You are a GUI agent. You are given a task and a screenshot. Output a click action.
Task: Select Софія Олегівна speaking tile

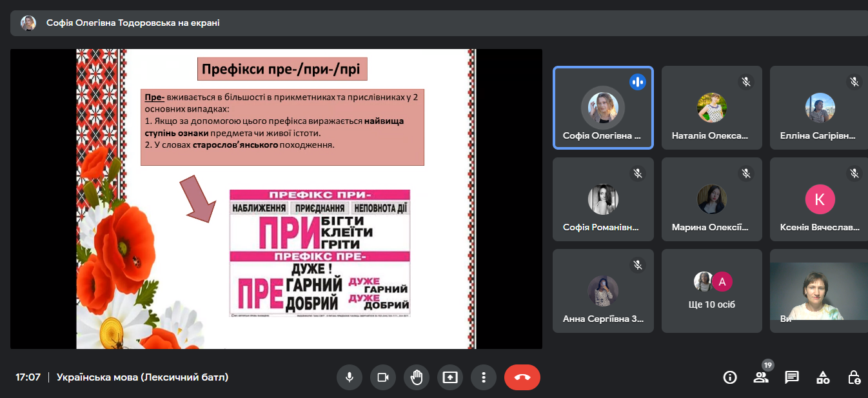coord(603,108)
